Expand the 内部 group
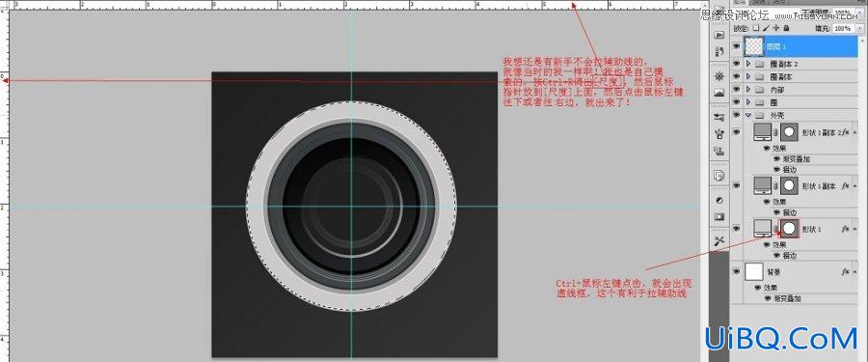This screenshot has height=362, width=868. pyautogui.click(x=748, y=89)
